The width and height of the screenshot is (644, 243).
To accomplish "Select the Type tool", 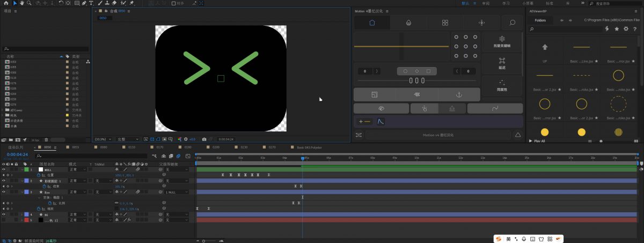I will 91,3.
